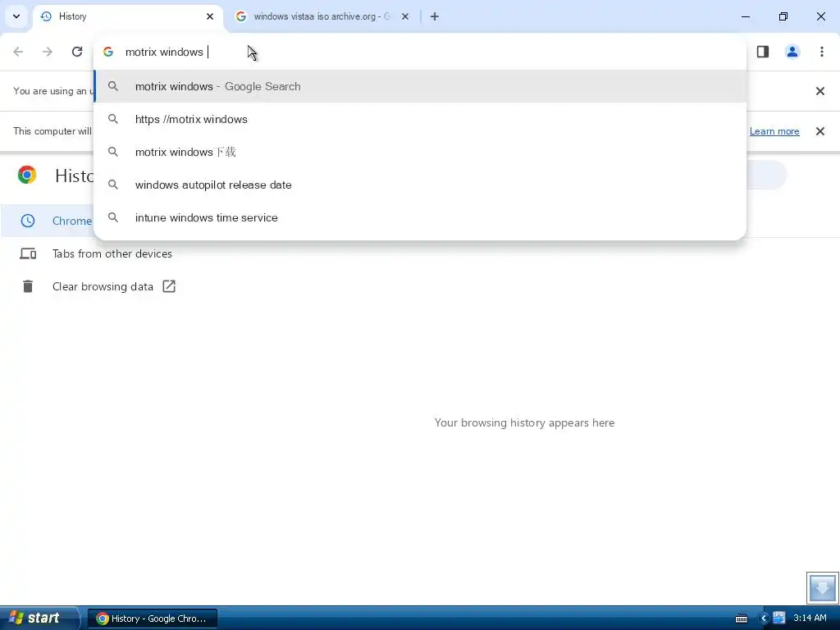This screenshot has width=840, height=630.
Task: Open Chrome three-dot menu
Action: [x=822, y=52]
